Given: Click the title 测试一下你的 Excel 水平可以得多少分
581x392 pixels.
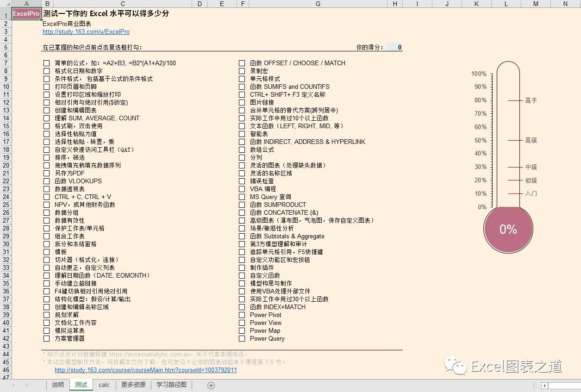Looking at the screenshot, I should [106, 13].
